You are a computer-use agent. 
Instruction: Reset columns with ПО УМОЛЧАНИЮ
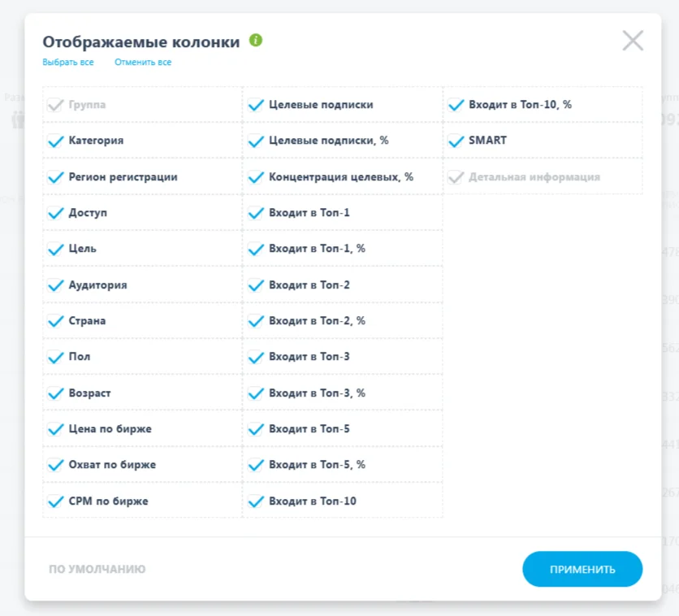click(97, 569)
